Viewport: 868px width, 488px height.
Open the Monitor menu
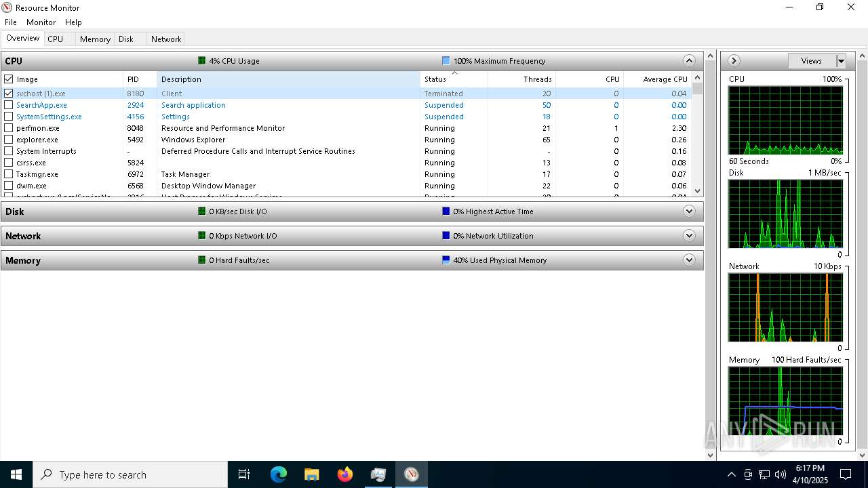click(41, 22)
